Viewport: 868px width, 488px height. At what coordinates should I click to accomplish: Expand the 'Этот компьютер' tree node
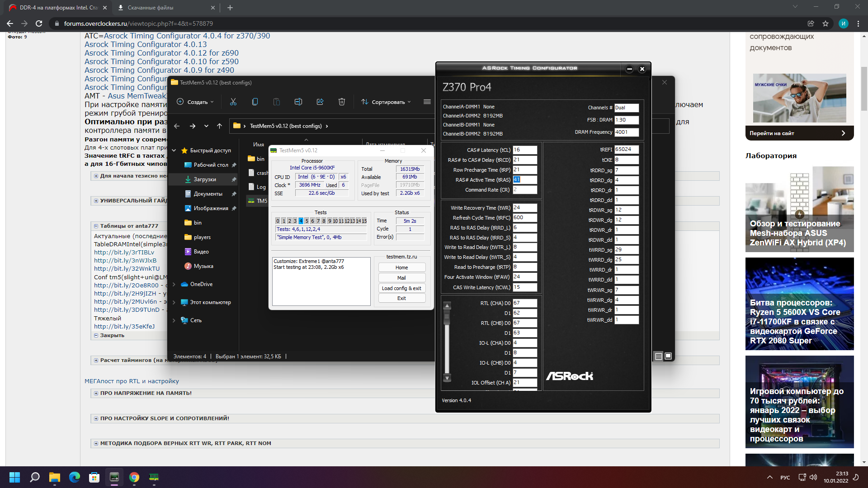tap(174, 302)
